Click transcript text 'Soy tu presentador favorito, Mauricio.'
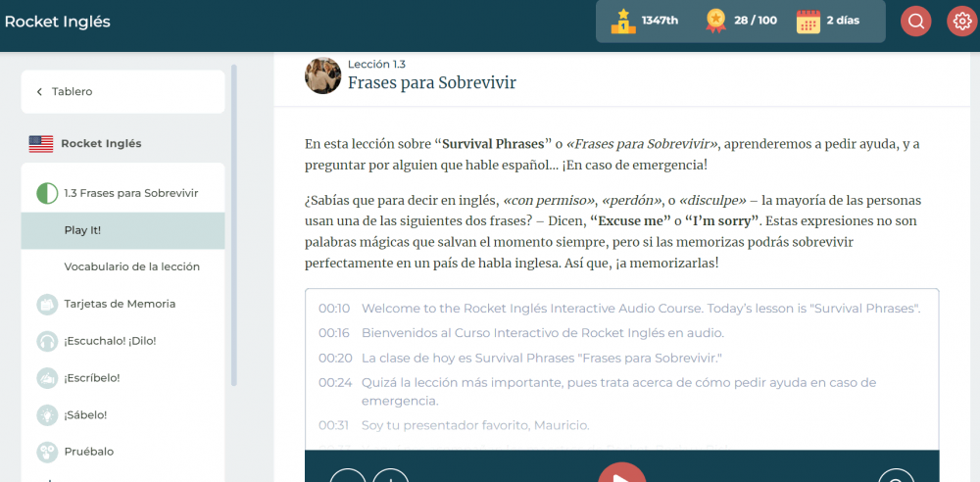Image resolution: width=980 pixels, height=482 pixels. pos(475,426)
